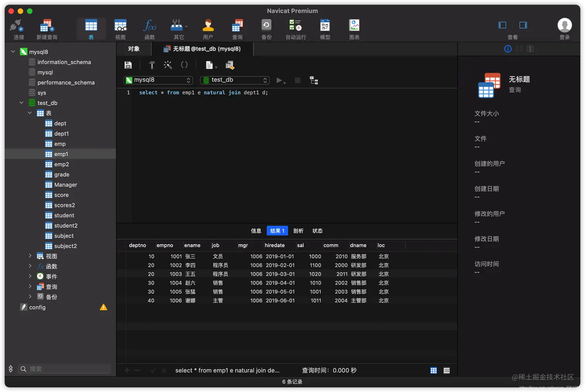Open the 剖析 profile tab
The image size is (585, 392).
coord(298,231)
